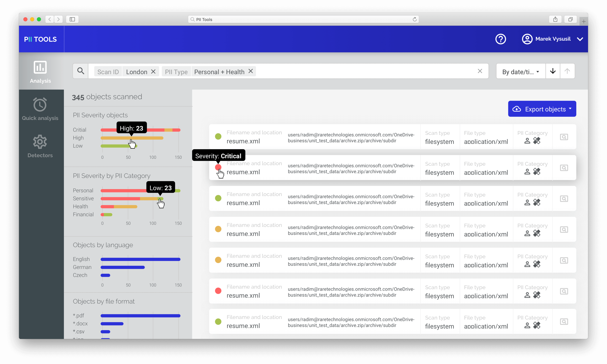Click the PII Type filter label

coord(176,72)
